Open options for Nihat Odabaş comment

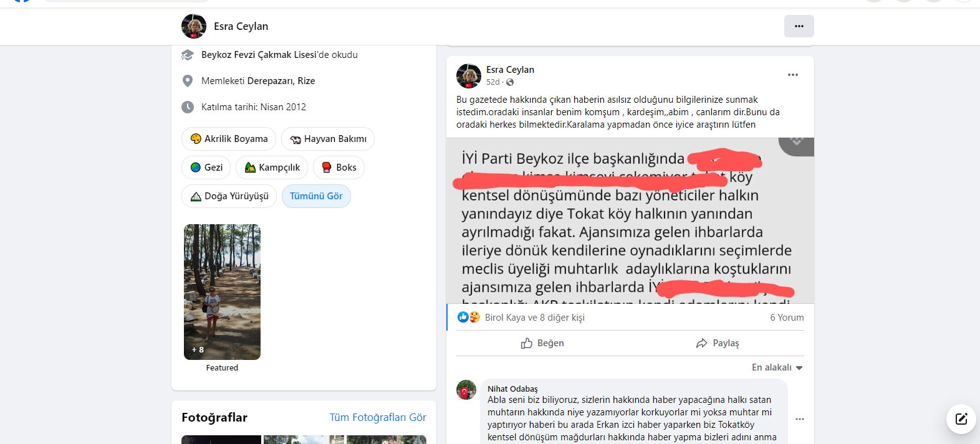800,419
